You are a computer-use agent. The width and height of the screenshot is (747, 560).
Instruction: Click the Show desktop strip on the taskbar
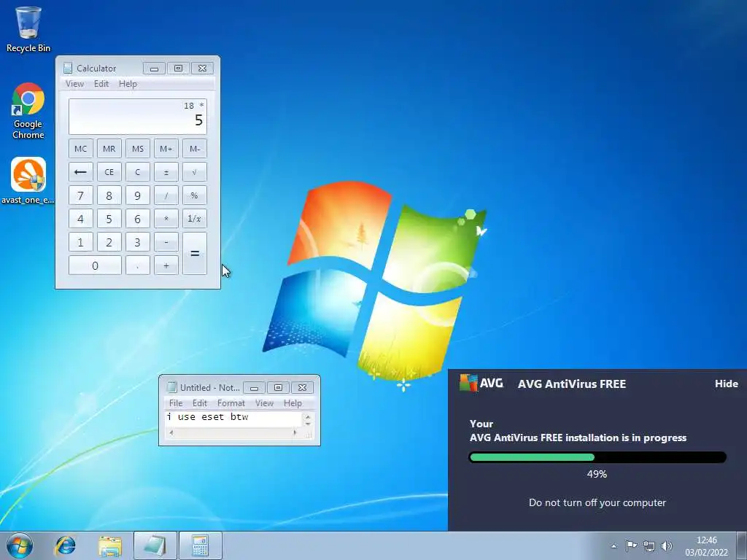pyautogui.click(x=741, y=545)
